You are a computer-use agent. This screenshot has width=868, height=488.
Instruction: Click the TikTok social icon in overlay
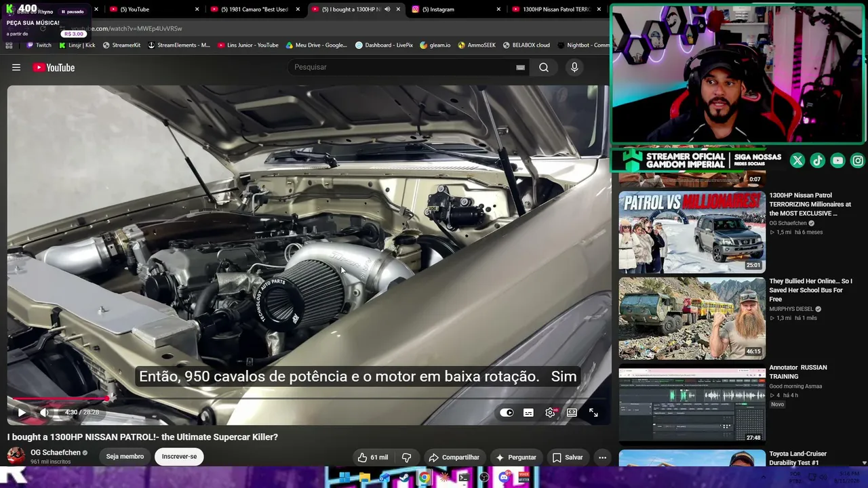click(x=818, y=161)
